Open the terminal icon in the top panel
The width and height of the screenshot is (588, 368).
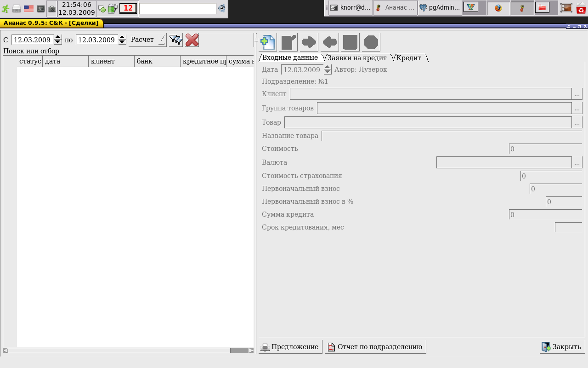[41, 8]
